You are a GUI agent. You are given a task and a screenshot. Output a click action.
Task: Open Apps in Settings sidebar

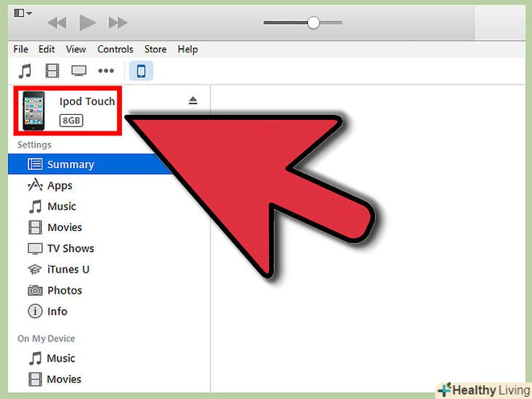coord(60,186)
